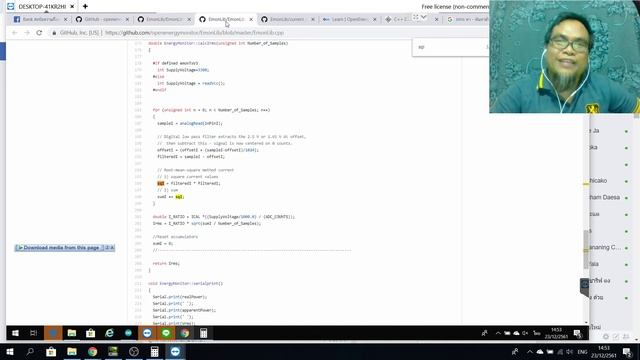Viewport: 640px width, 360px height.
Task: Close the Facebook browser tab
Action: (x=65, y=19)
